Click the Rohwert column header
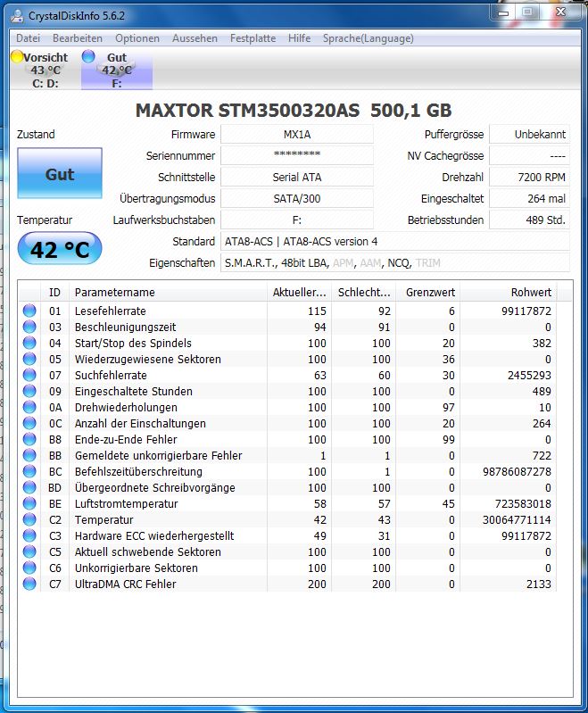The height and width of the screenshot is (713, 588). tap(509, 292)
